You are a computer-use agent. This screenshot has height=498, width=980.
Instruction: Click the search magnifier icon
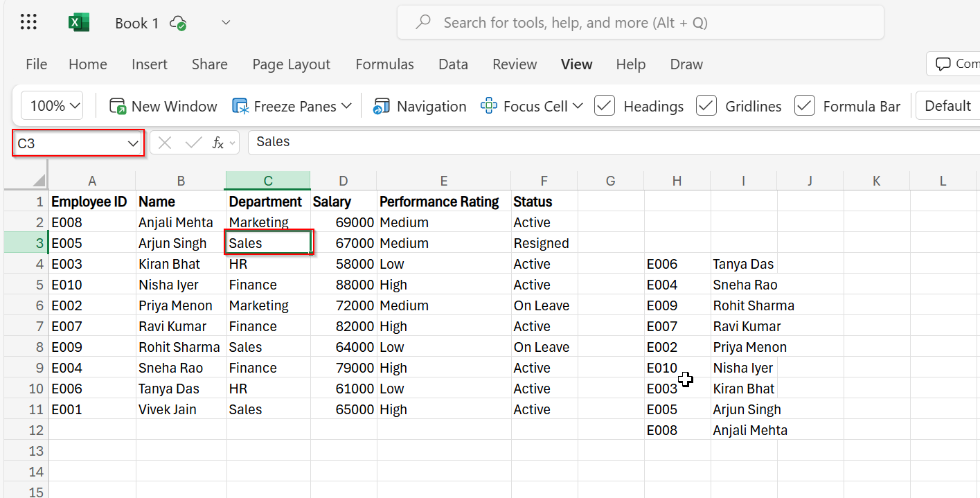(422, 21)
